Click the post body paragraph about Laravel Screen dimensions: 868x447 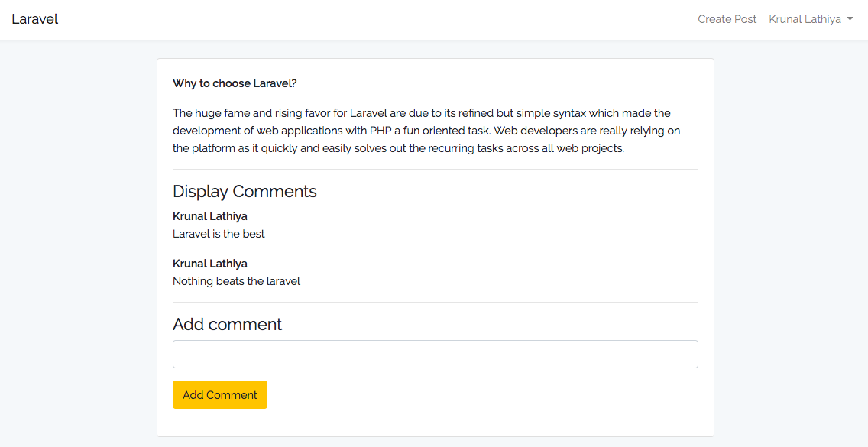(426, 131)
